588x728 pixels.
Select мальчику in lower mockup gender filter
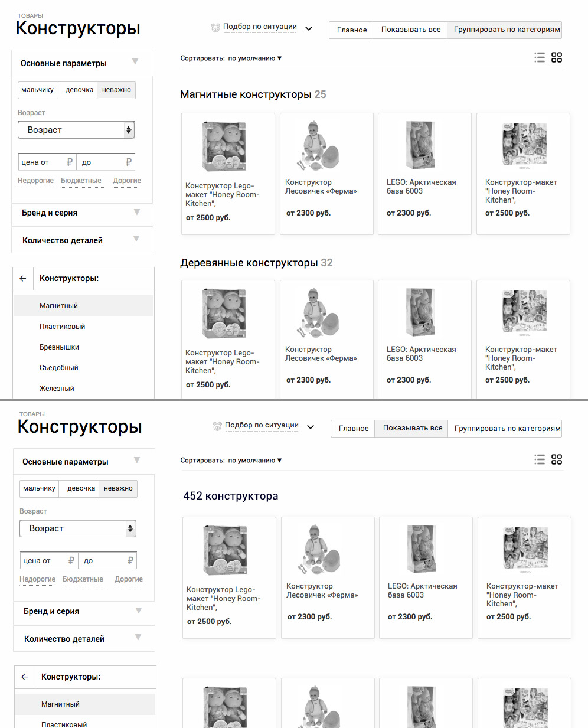click(40, 488)
